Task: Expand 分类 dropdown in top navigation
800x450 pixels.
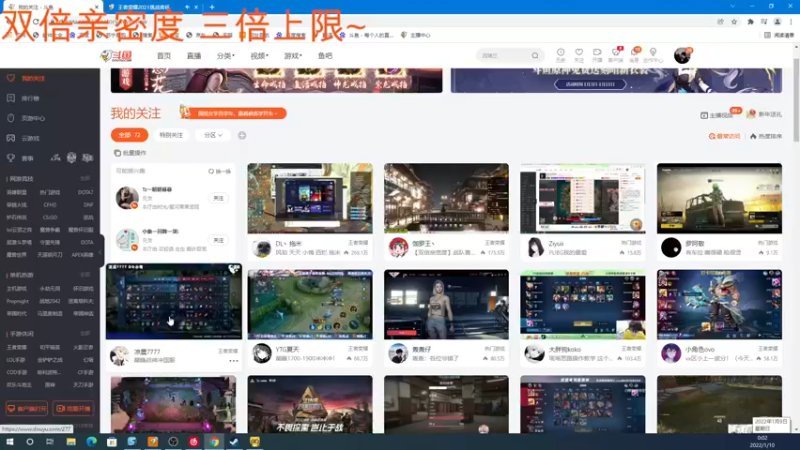Action: pos(226,56)
